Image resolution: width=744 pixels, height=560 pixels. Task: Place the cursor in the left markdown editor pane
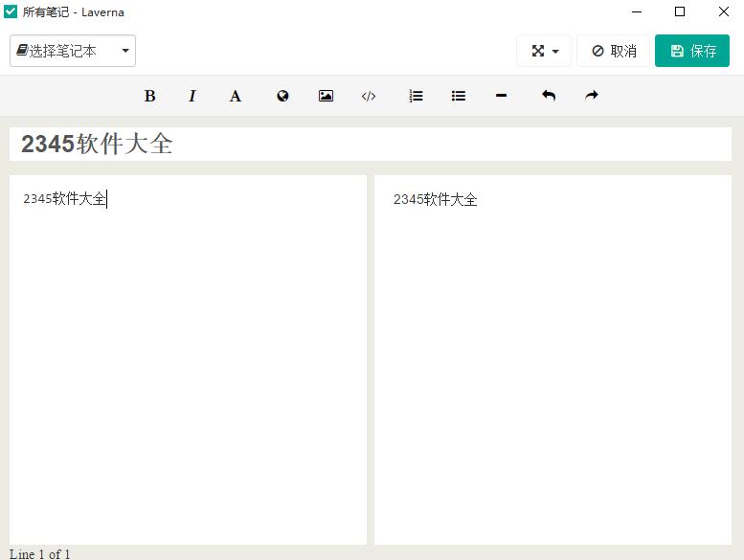pyautogui.click(x=188, y=359)
